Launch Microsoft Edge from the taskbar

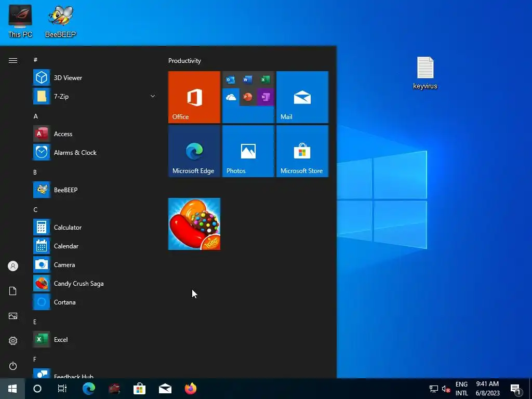click(89, 389)
